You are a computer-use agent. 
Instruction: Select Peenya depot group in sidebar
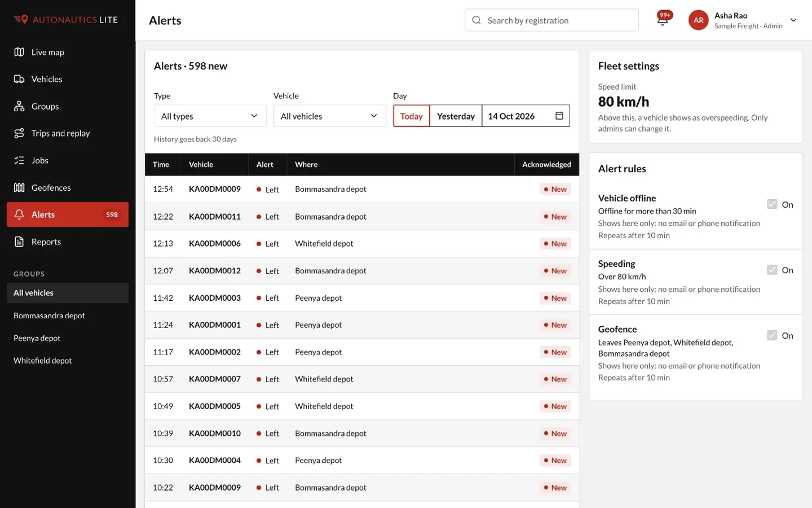(x=68, y=338)
